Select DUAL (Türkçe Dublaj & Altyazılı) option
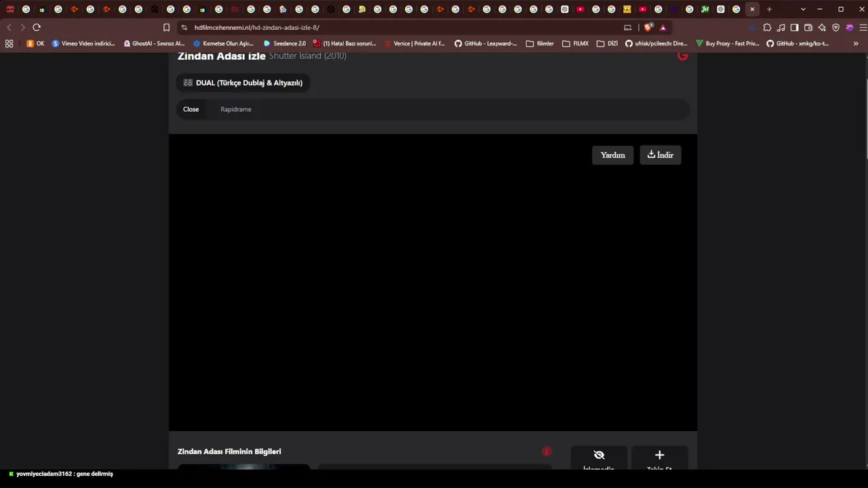Viewport: 868px width, 488px height. tap(243, 83)
